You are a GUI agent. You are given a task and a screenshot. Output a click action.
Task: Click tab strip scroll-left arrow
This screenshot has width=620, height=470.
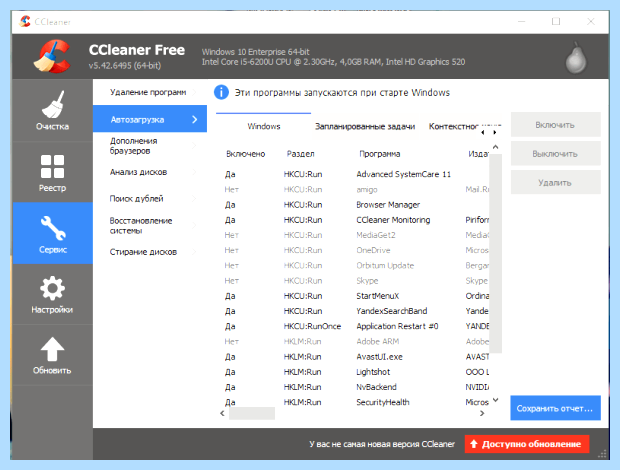click(x=483, y=132)
